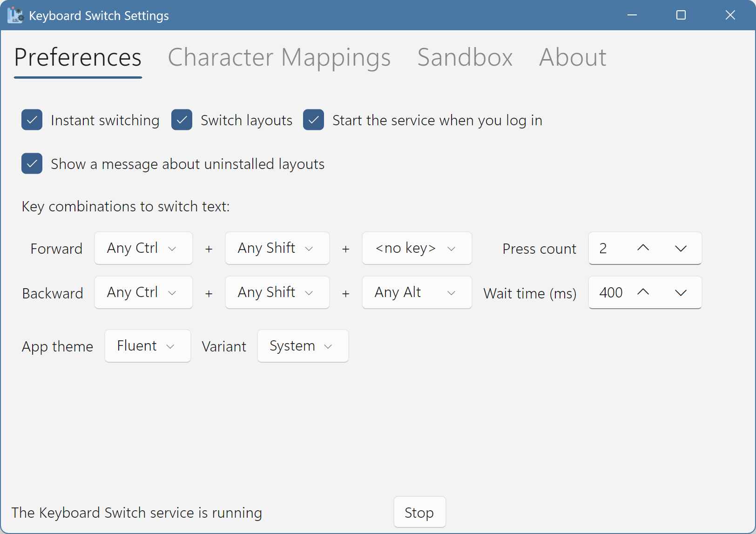Toggle the Switch layouts checkbox
This screenshot has width=756, height=534.
click(182, 120)
